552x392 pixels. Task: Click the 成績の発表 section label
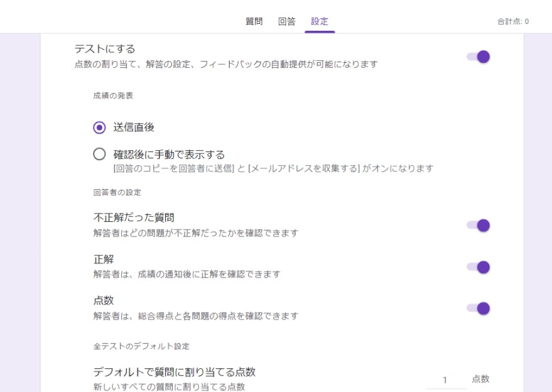click(113, 95)
